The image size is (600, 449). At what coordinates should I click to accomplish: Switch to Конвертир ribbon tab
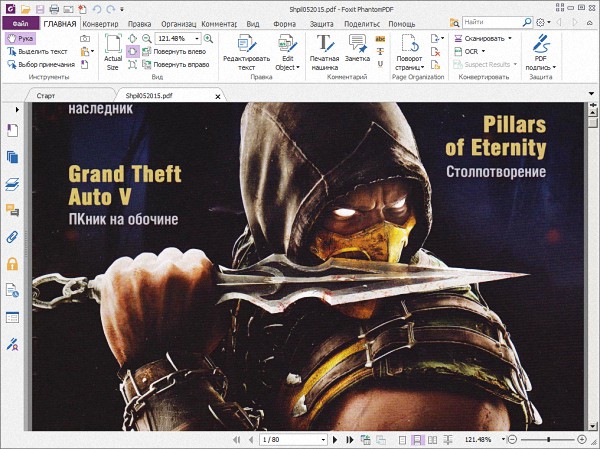[x=101, y=24]
